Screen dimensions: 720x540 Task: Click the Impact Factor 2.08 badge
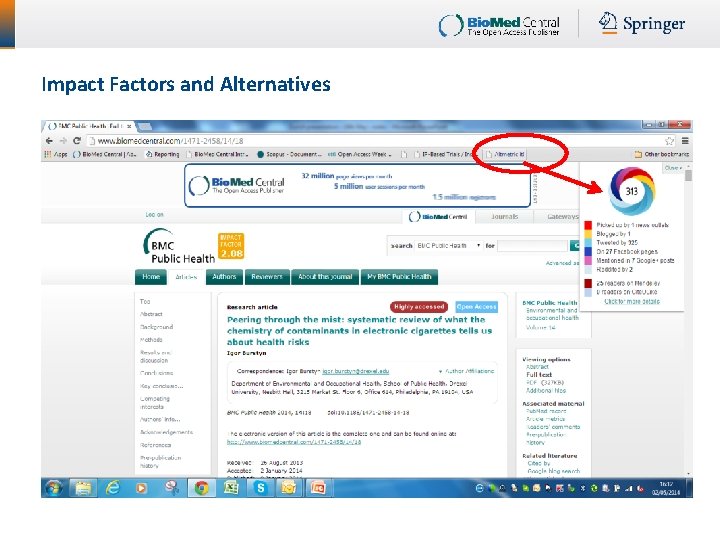[x=231, y=246]
